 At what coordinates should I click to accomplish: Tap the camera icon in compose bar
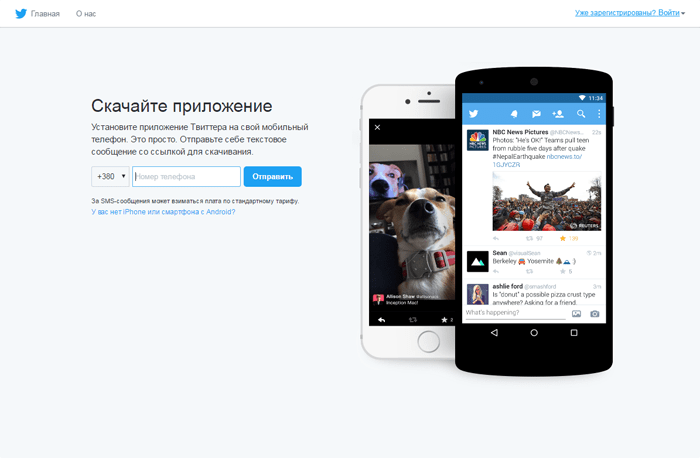595,313
